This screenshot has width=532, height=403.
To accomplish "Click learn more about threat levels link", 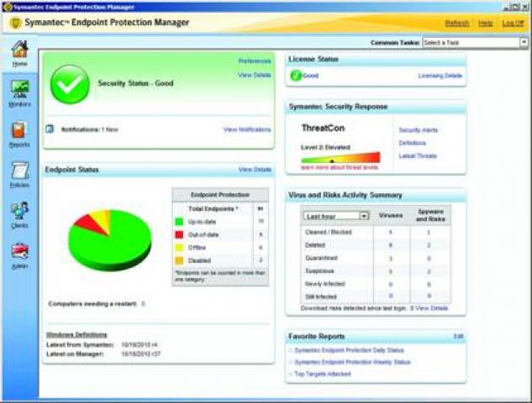I will [340, 167].
